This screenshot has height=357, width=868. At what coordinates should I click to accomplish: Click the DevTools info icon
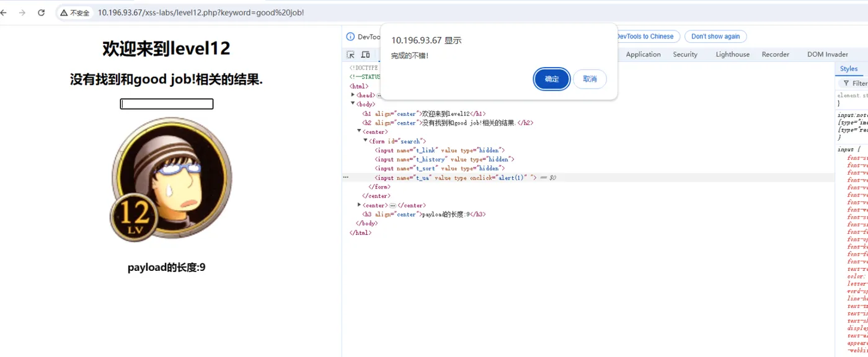tap(350, 37)
